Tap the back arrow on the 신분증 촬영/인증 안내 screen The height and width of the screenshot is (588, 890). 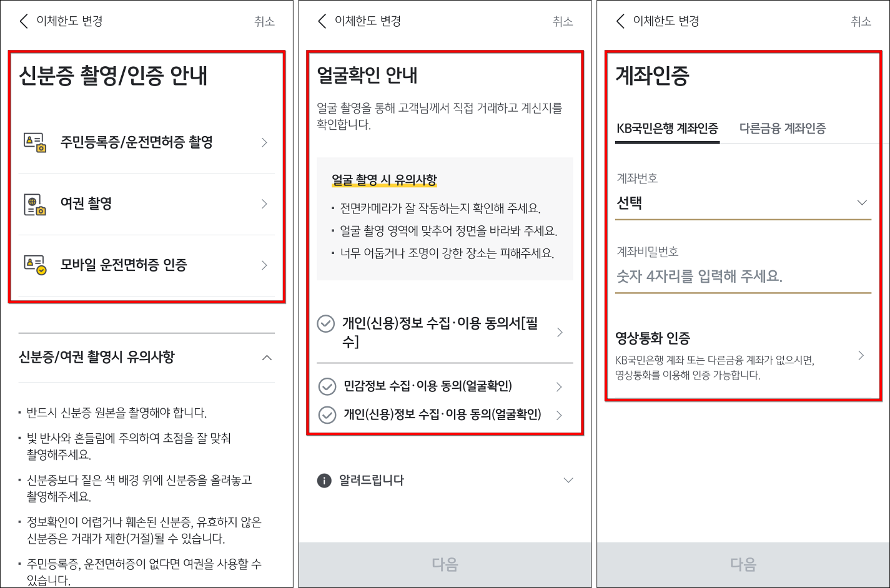[x=23, y=21]
